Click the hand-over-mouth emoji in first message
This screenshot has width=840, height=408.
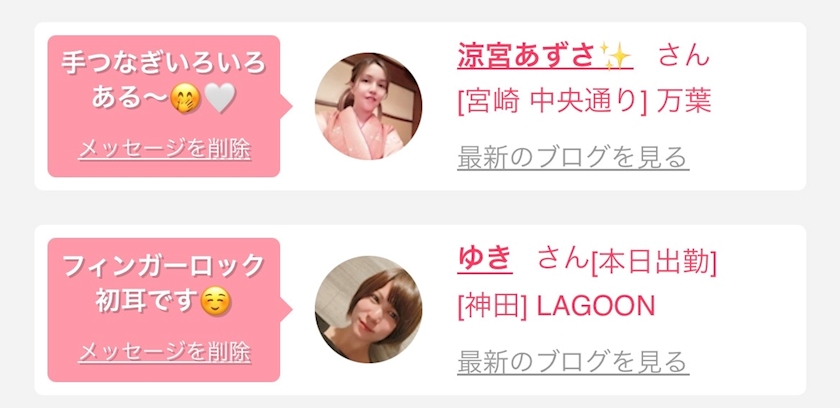[185, 99]
